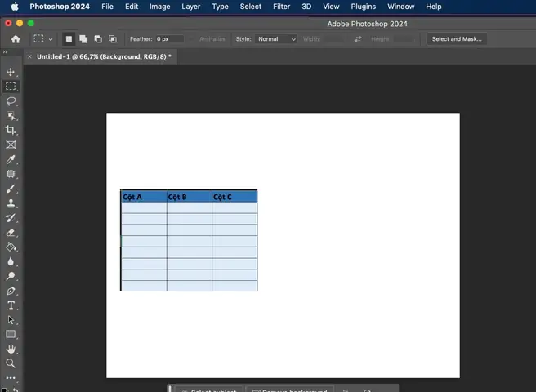Select the Clone Stamp tool
This screenshot has height=392, width=536.
[x=11, y=203]
